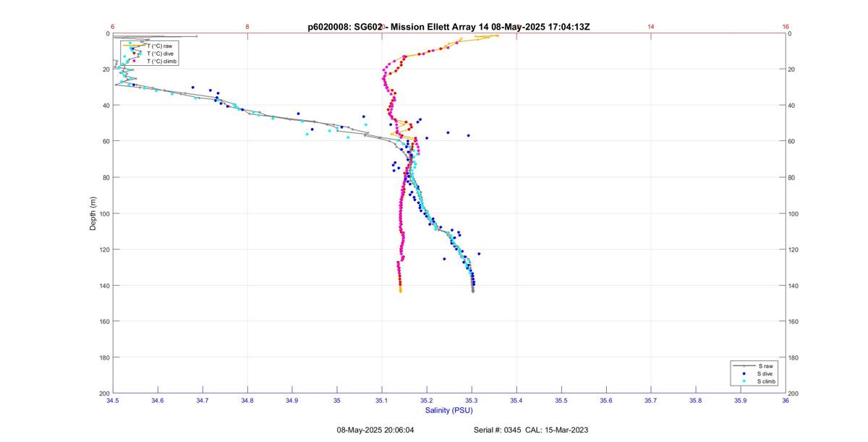Click the salinity tick label 35.7
The image size is (868, 442).
click(x=651, y=400)
